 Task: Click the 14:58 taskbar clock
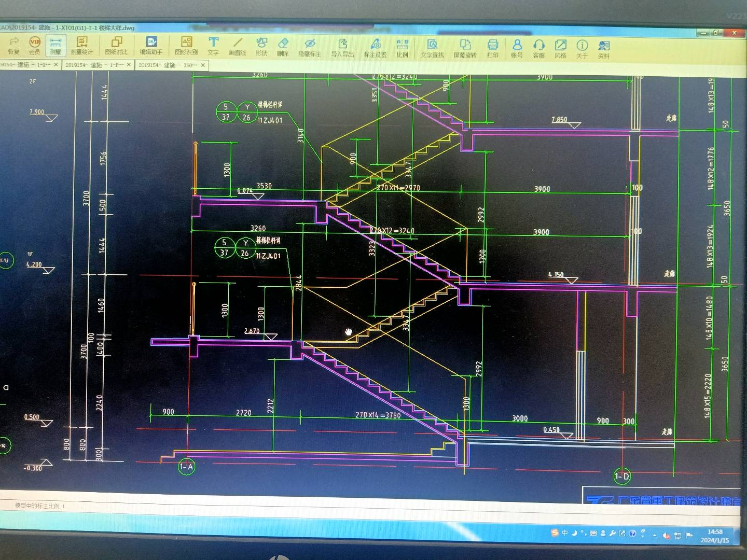click(x=715, y=536)
